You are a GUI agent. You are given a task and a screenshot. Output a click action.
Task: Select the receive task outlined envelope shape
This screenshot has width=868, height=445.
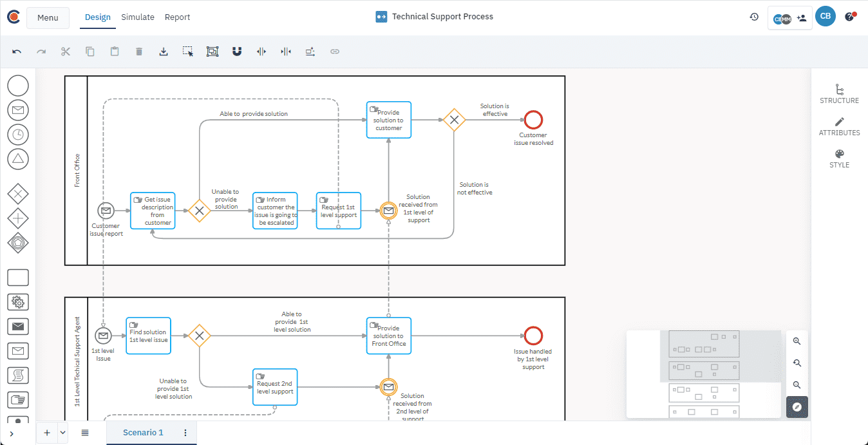coord(18,351)
